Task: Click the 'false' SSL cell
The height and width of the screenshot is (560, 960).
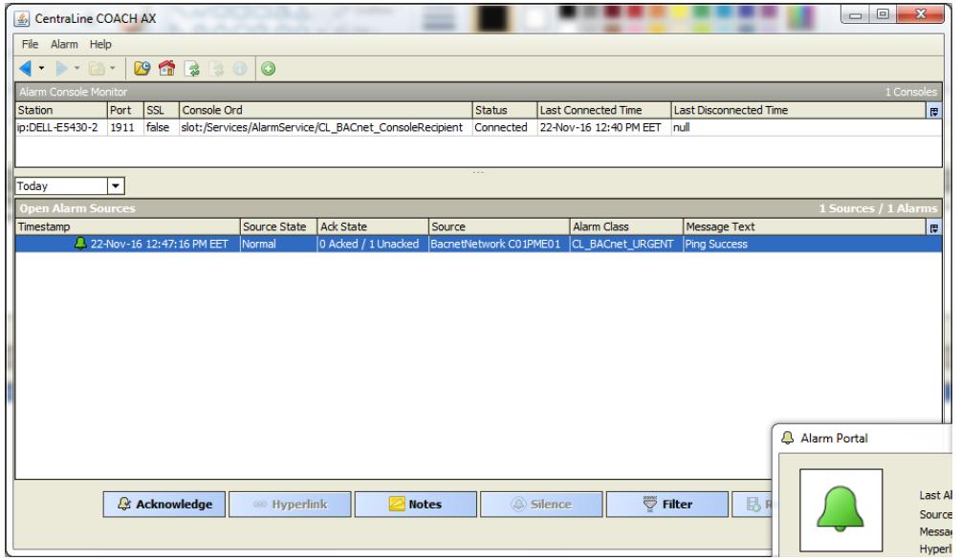Action: coord(161,127)
